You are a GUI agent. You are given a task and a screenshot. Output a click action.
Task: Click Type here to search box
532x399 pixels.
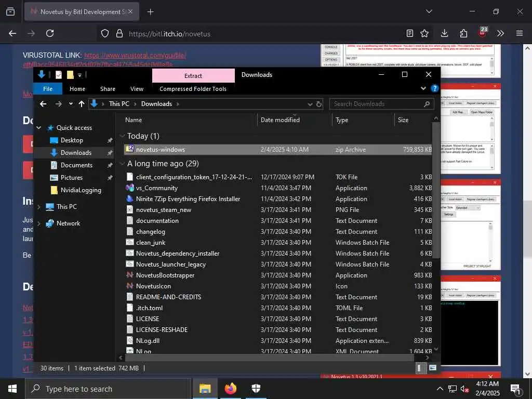pos(108,389)
